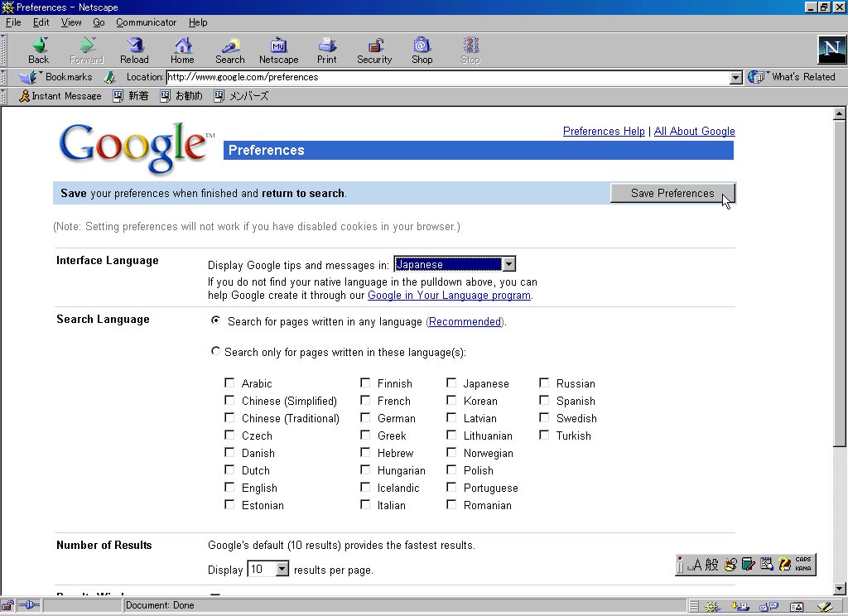Open the メンバーズ personal toolbar bookmark
Screen dimensions: 848x616
241,96
